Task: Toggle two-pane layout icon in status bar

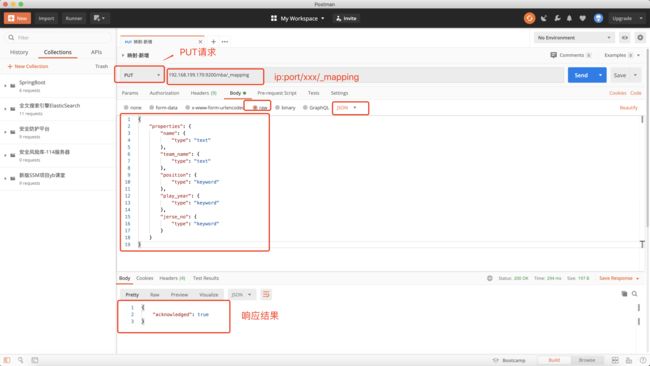Action: (615, 360)
